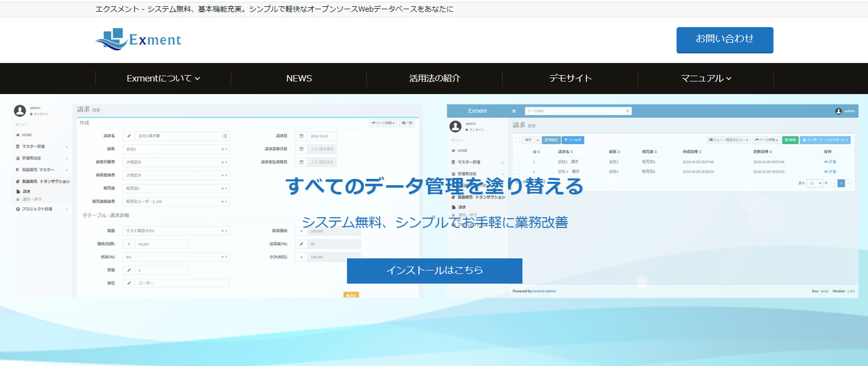Expand マスター管理 in left preview sidebar

tap(42, 147)
